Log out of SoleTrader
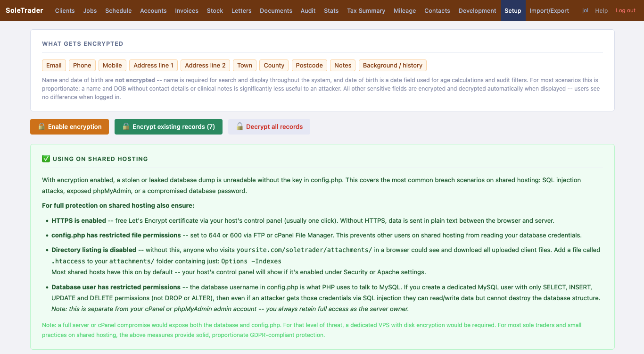The width and height of the screenshot is (644, 354). (626, 10)
